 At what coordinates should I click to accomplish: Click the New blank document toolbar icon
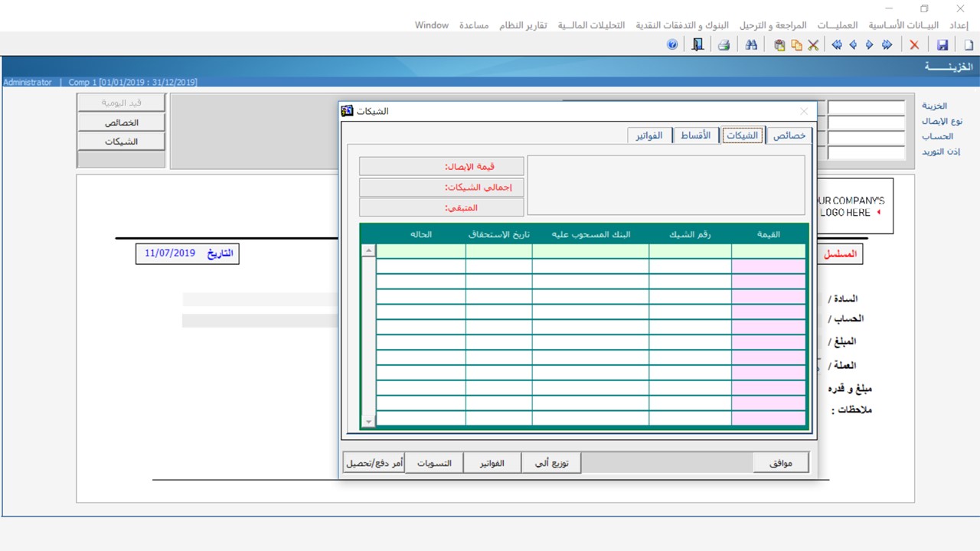coord(969,45)
